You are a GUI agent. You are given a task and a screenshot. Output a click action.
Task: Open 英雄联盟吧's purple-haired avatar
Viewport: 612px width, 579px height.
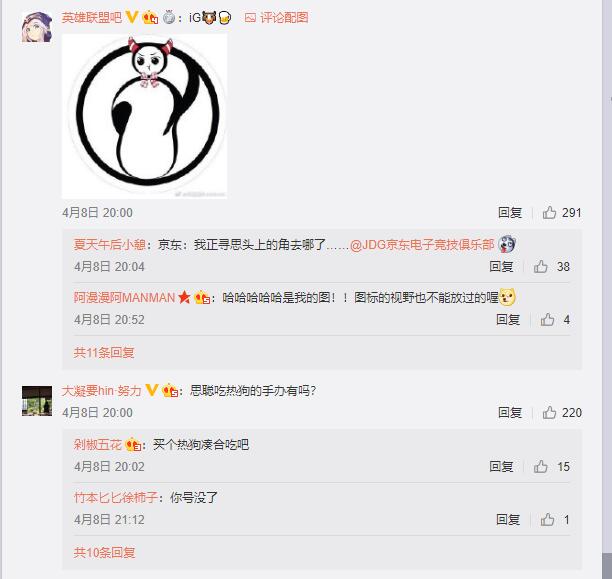click(x=37, y=27)
